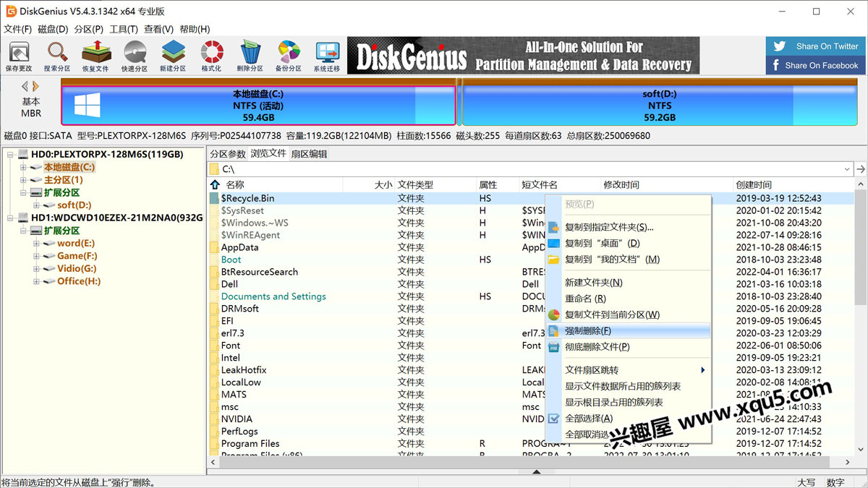Image resolution: width=868 pixels, height=488 pixels.
Task: Switch to the 分区参数 tab
Action: (228, 154)
